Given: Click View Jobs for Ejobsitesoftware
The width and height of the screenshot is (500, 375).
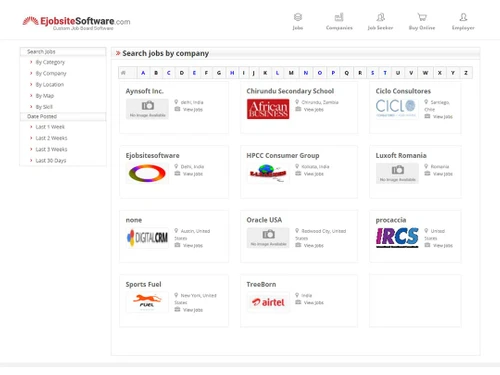Looking at the screenshot, I should 193,174.
